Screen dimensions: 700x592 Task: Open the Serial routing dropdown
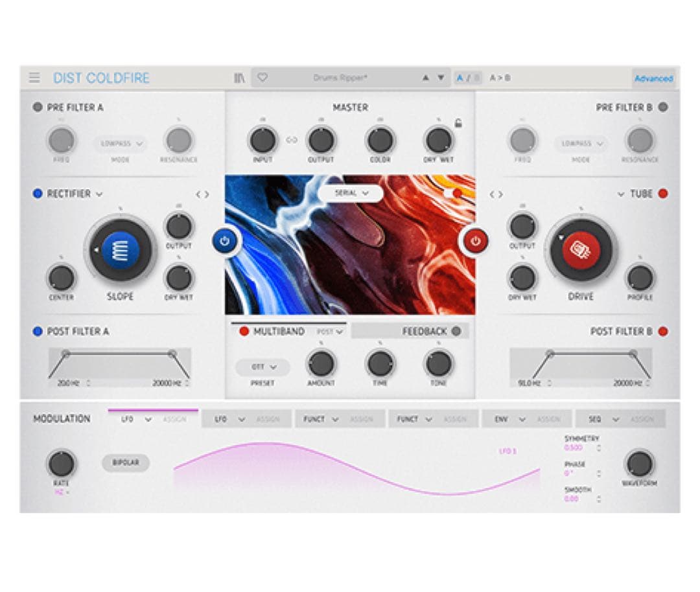(350, 192)
